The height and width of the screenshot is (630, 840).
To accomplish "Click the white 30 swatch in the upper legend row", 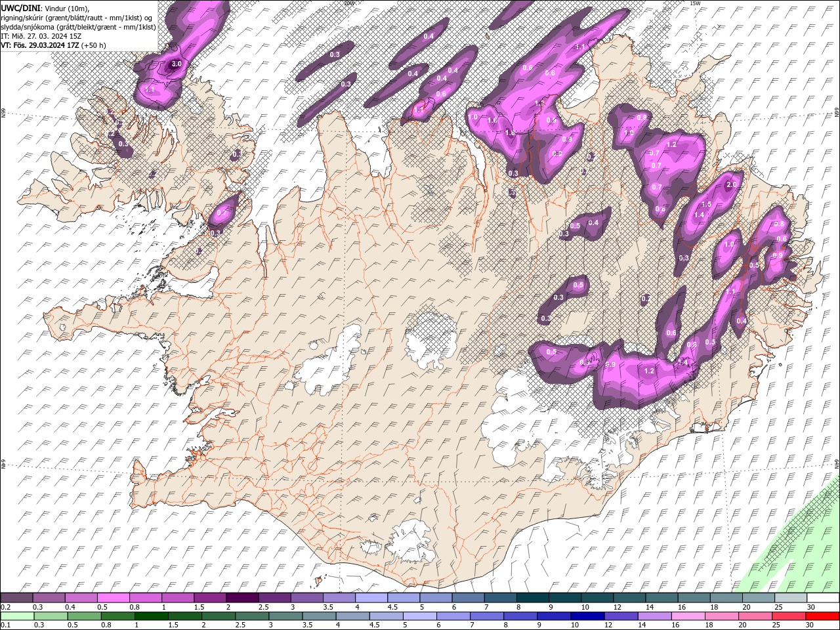I will coord(823,598).
